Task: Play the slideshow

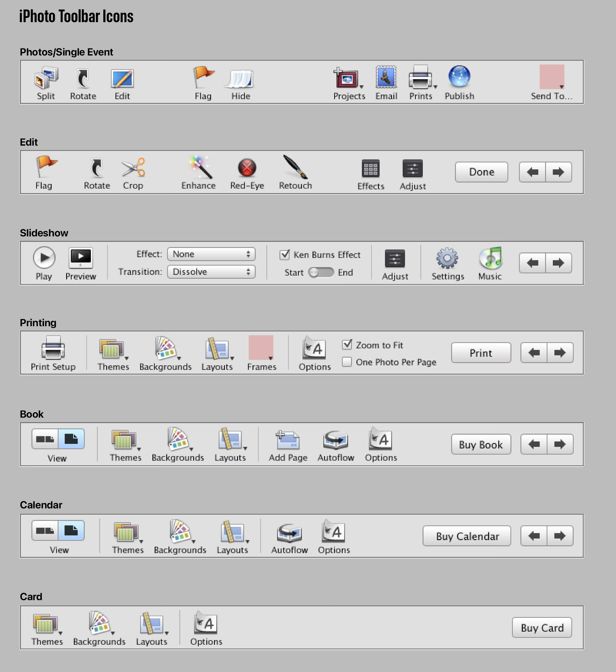Action: (x=44, y=257)
